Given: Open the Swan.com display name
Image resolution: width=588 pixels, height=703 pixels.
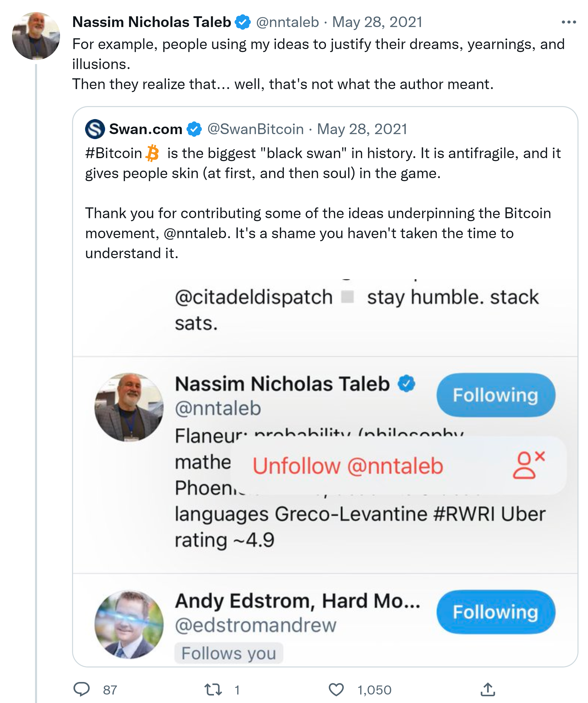Looking at the screenshot, I should point(145,129).
